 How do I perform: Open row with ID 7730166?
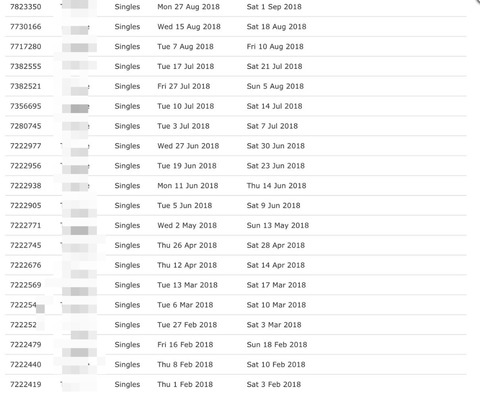coord(26,27)
